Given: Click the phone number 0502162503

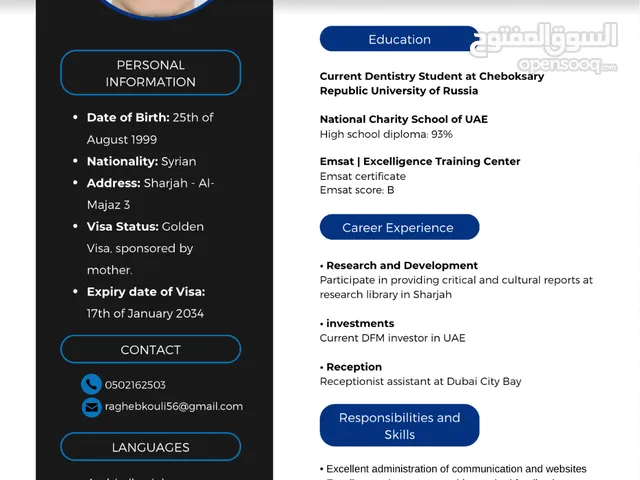Looking at the screenshot, I should pyautogui.click(x=136, y=385).
